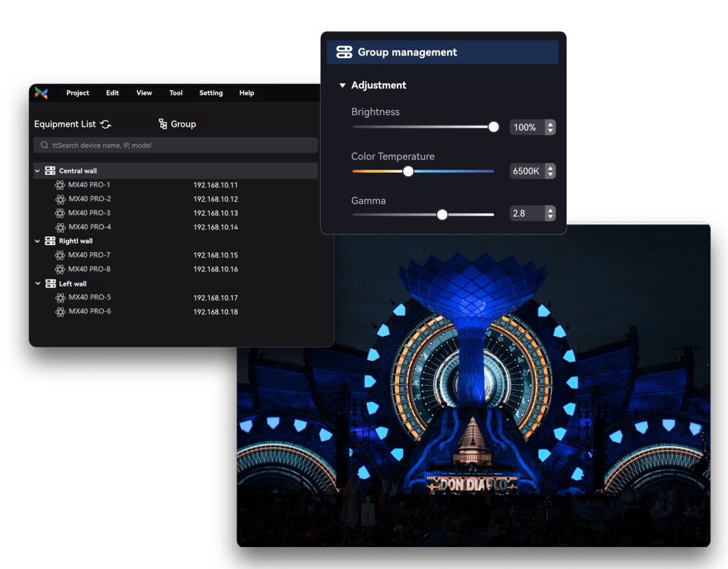Select device name MX40 PRO-5
The image size is (728, 569).
90,297
